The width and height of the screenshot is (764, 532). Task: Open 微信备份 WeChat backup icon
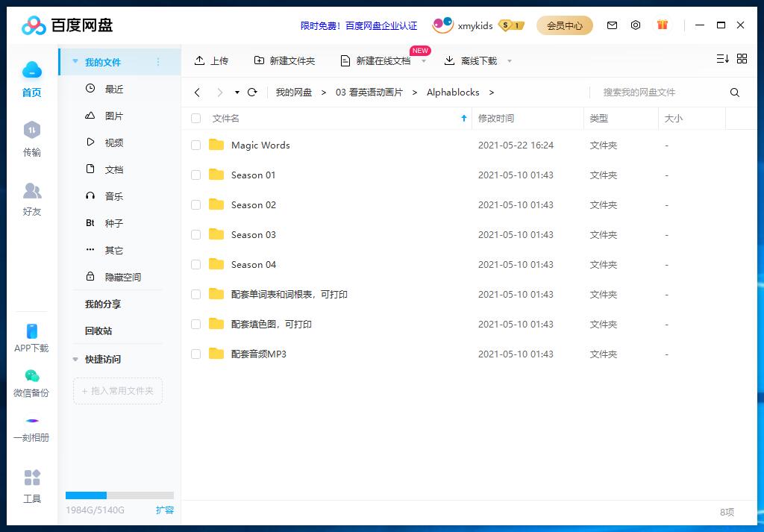click(x=31, y=375)
